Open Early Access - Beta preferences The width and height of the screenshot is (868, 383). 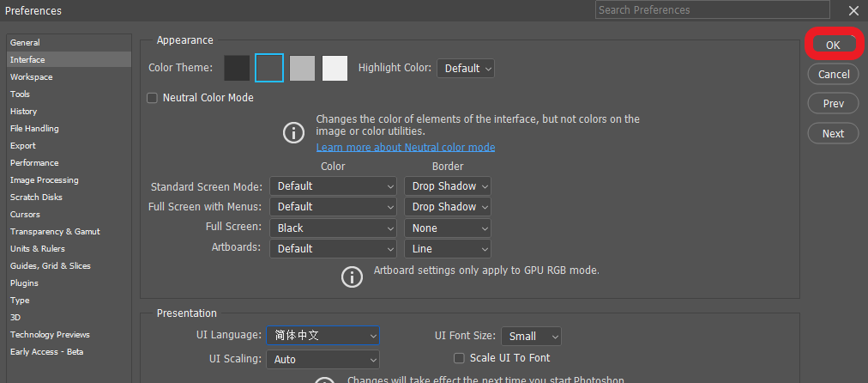coord(69,352)
